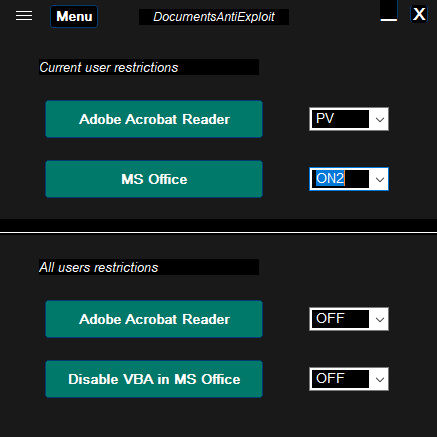Image resolution: width=437 pixels, height=437 pixels.
Task: Click Adobe Acrobat Reader under All users restrictions
Action: pos(154,319)
